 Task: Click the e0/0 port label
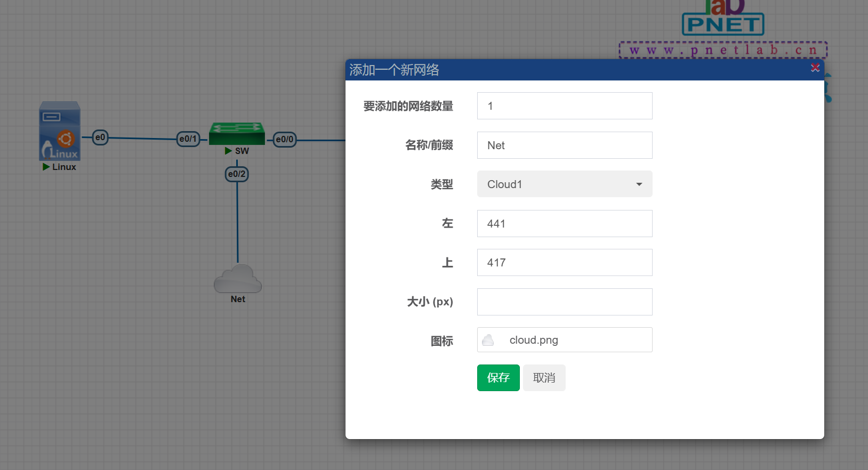pos(285,140)
